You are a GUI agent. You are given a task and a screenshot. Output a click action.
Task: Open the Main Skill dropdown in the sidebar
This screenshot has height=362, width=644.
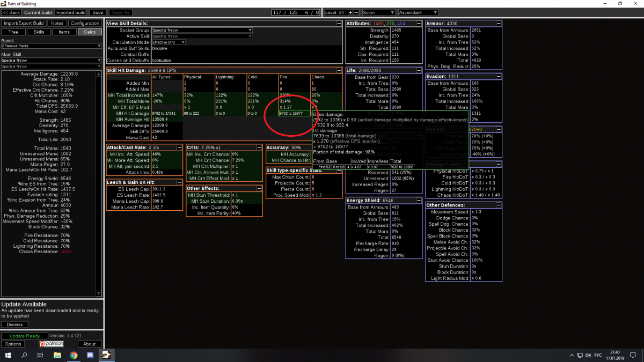tap(51, 61)
